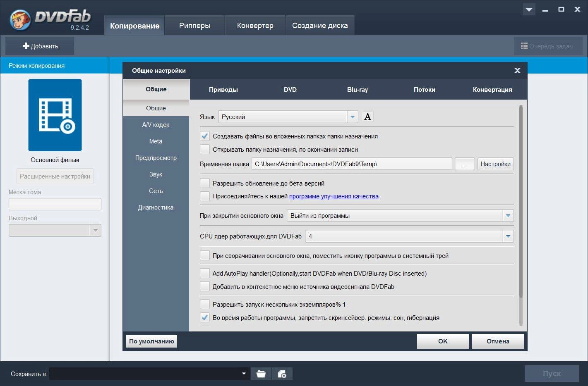Expand the main window closing action dropdown
Screen dimensions: 588x386
tap(400, 215)
